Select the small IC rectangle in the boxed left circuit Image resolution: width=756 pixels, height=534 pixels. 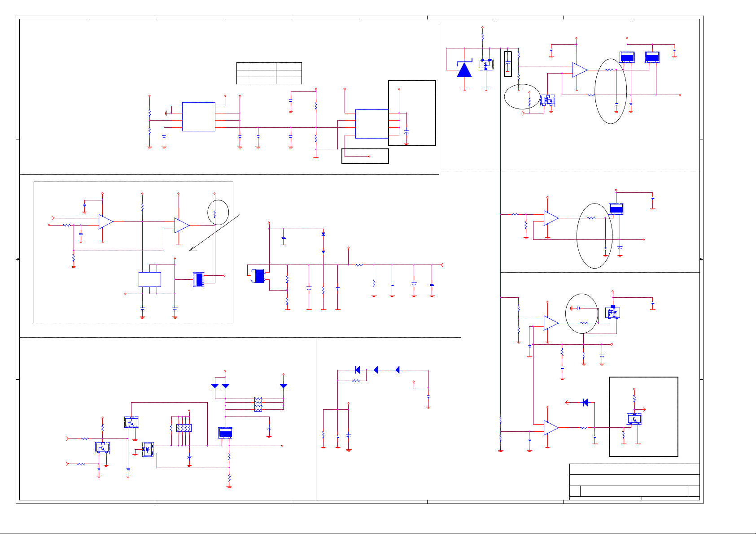click(x=150, y=279)
